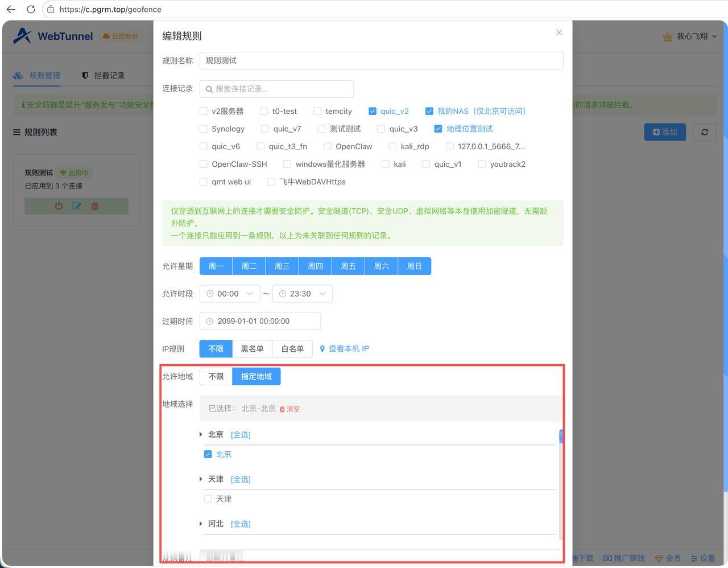Click 清空 to clear selected regions
This screenshot has width=728, height=568.
click(x=289, y=409)
